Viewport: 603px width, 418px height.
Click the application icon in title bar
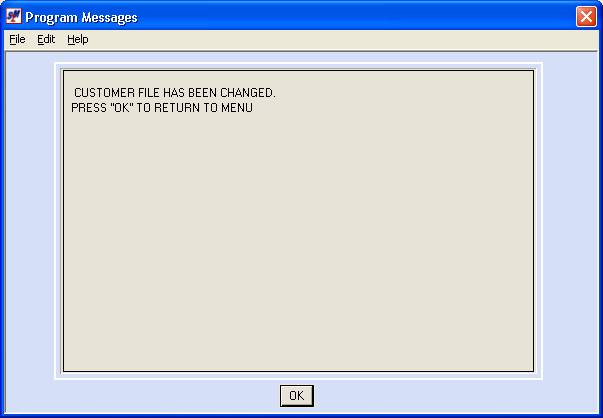point(13,17)
